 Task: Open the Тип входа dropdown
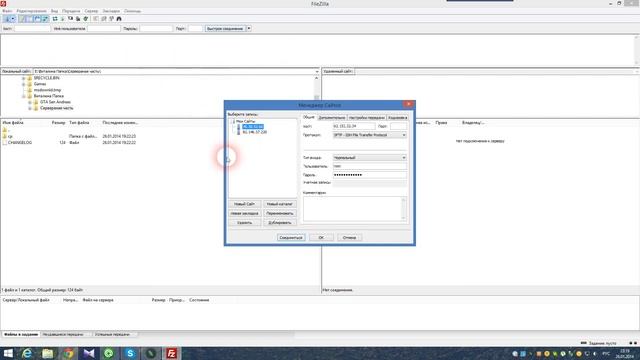pyautogui.click(x=370, y=158)
